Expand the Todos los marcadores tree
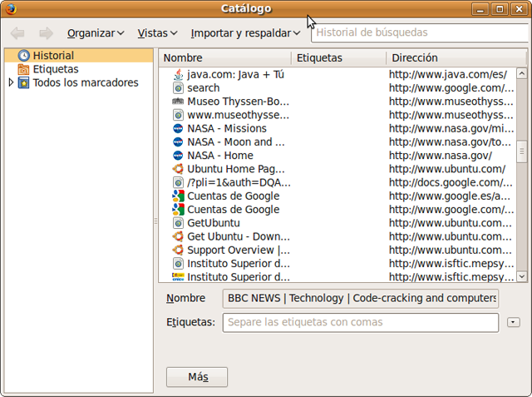The height and width of the screenshot is (397, 532). (x=11, y=82)
